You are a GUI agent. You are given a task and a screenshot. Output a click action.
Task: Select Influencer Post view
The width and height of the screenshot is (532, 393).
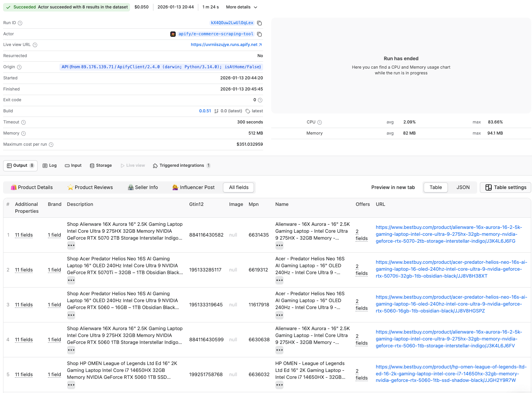[x=193, y=187]
